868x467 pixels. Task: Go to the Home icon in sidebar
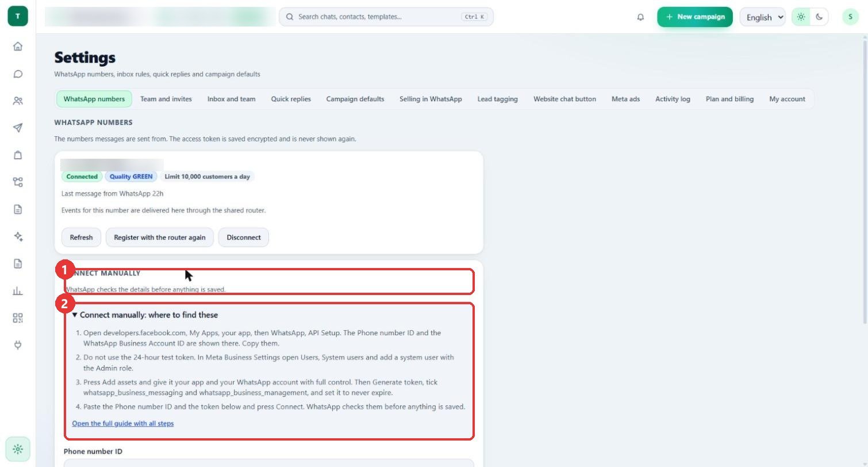pyautogui.click(x=18, y=47)
